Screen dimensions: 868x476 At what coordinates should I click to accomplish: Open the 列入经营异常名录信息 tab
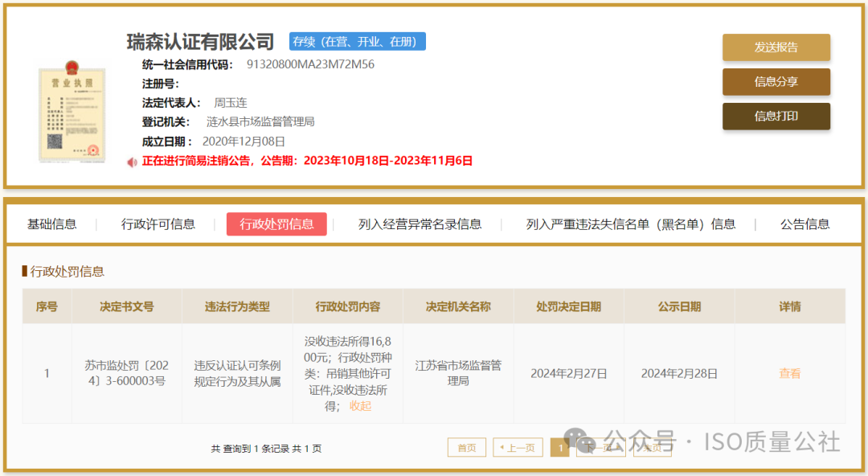[420, 224]
